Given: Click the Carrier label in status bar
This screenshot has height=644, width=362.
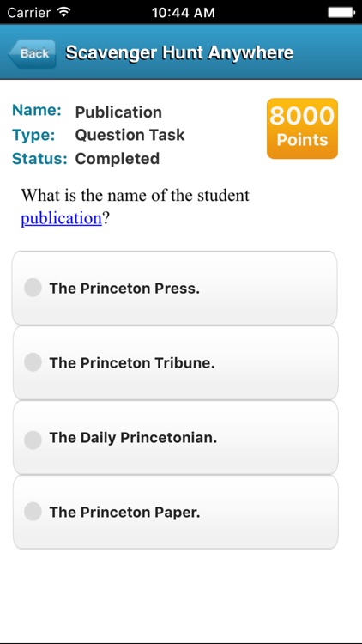Looking at the screenshot, I should coord(30,13).
